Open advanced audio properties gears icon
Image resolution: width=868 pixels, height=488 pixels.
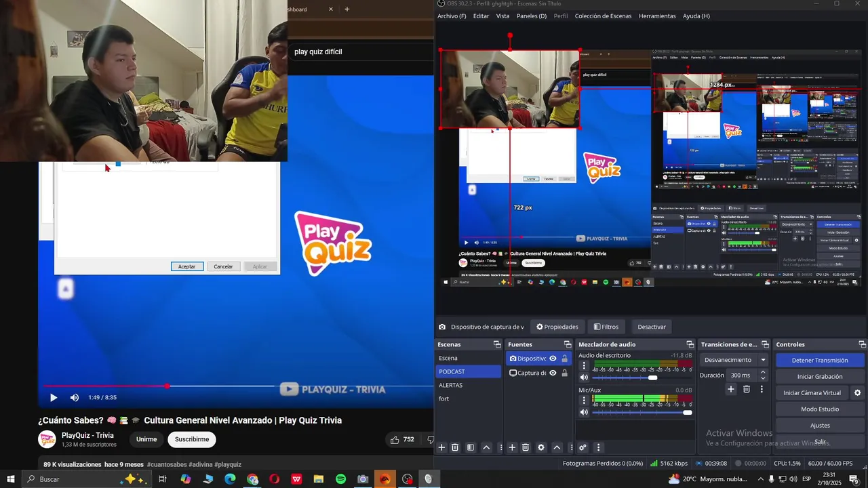(583, 447)
